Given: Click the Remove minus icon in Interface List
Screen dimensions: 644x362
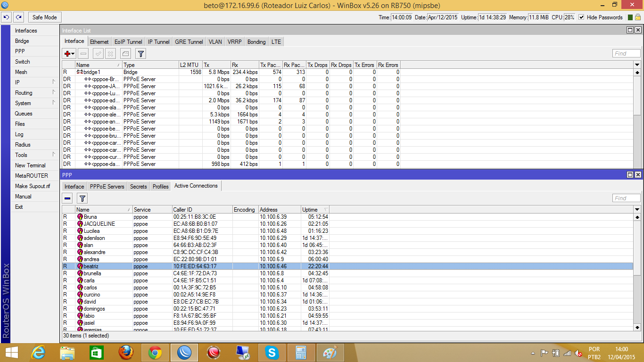Looking at the screenshot, I should (83, 54).
